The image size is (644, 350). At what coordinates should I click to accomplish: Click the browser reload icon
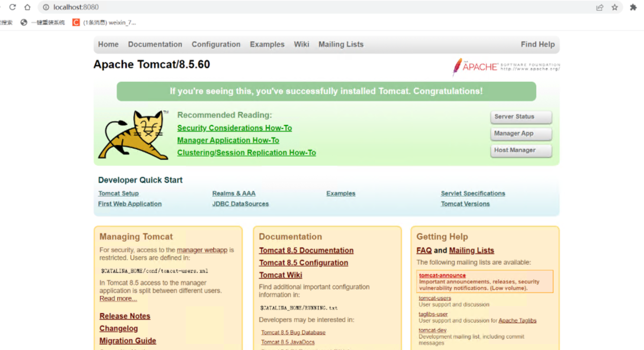click(x=12, y=7)
